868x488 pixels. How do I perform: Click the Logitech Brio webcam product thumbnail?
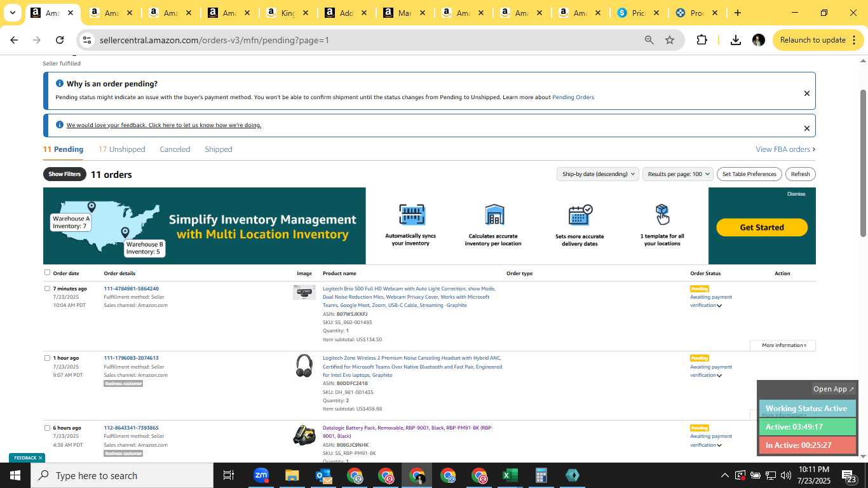click(x=304, y=292)
